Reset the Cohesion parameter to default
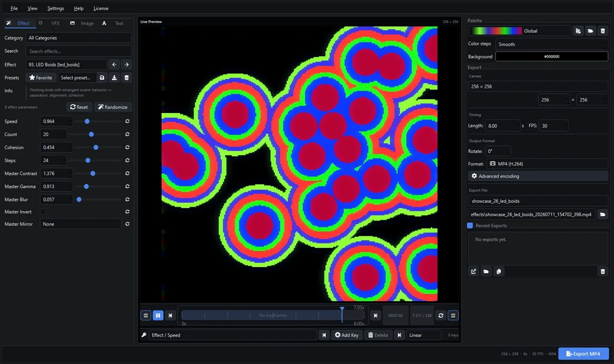Viewport: 614px width, 364px height. [x=127, y=147]
